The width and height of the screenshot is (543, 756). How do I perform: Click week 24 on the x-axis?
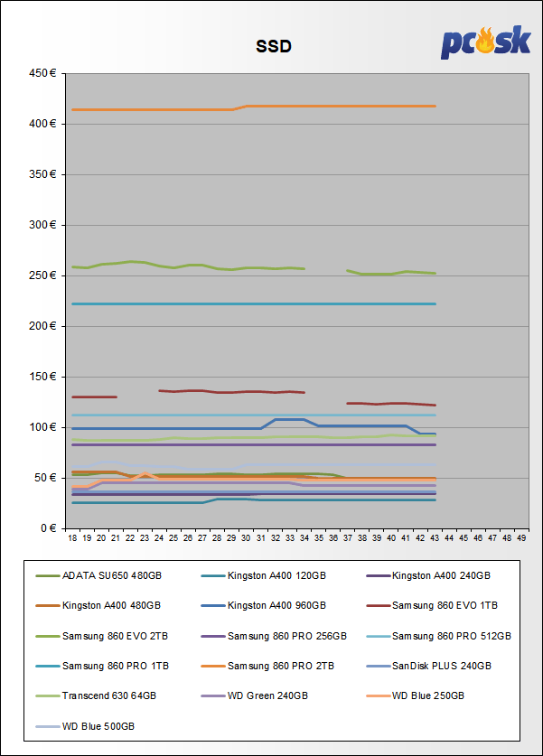[x=159, y=538]
